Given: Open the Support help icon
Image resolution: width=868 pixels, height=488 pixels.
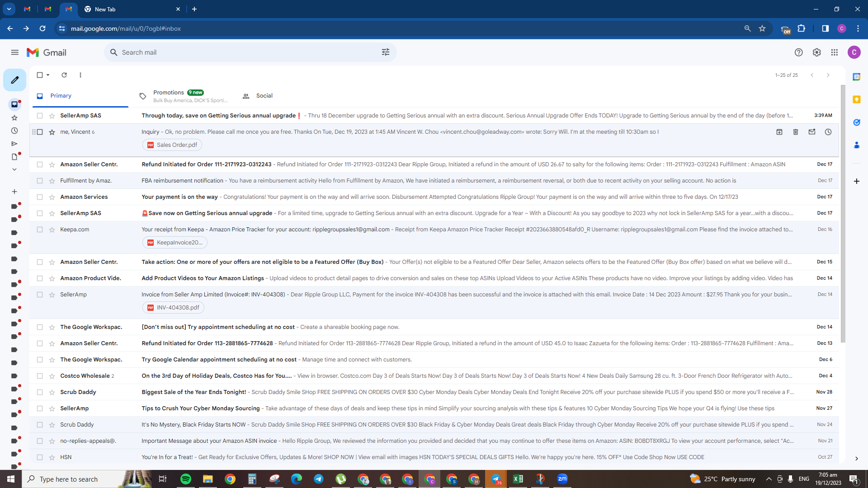Looking at the screenshot, I should [x=799, y=52].
